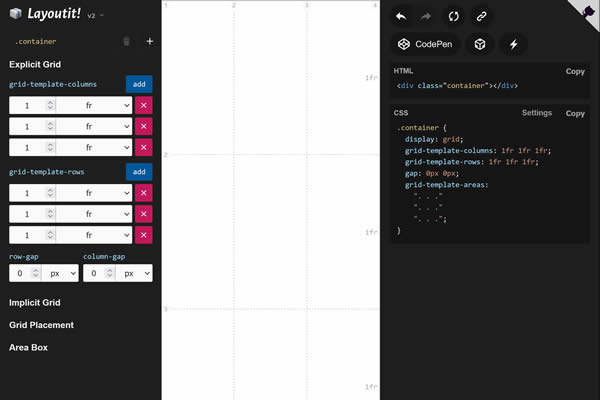Open the CSS Settings

(537, 113)
